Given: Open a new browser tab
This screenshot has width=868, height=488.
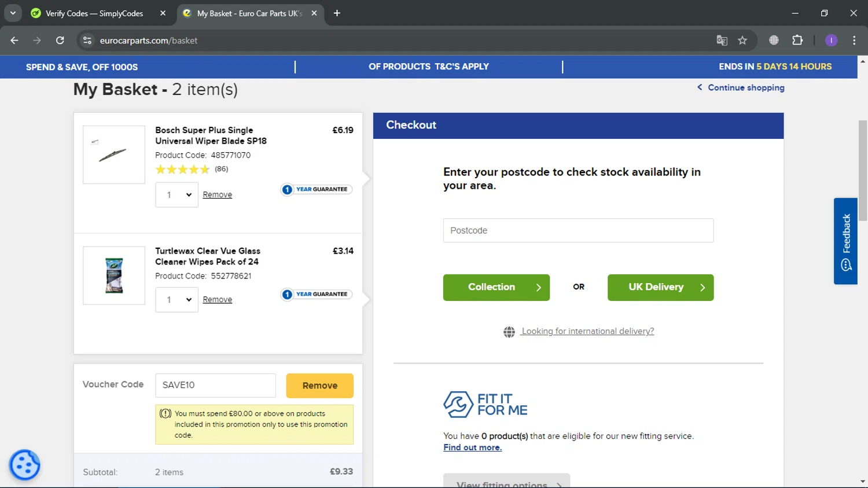Looking at the screenshot, I should click(x=337, y=13).
